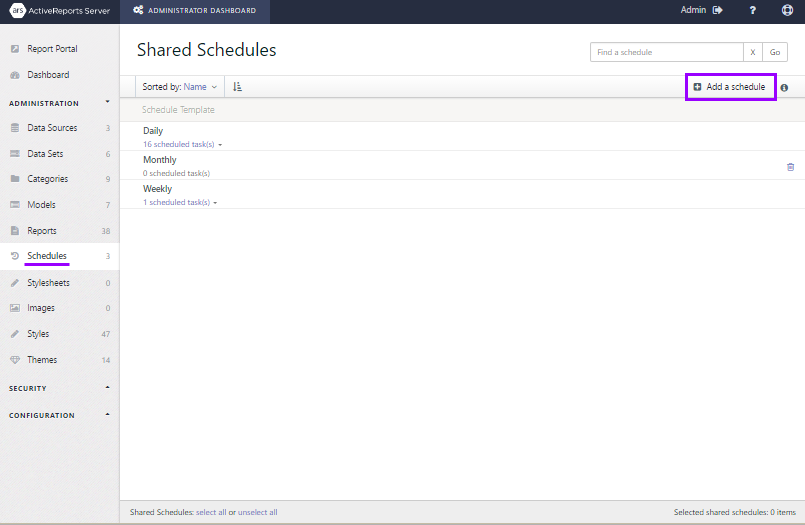Click the Styles brush icon
805x525 pixels.
tap(15, 334)
